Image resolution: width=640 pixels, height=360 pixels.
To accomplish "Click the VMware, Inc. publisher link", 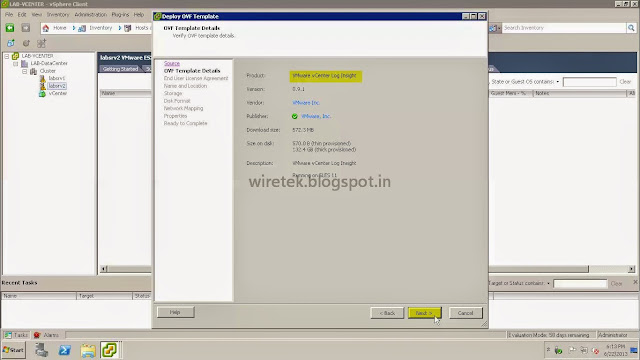I will [x=316, y=116].
